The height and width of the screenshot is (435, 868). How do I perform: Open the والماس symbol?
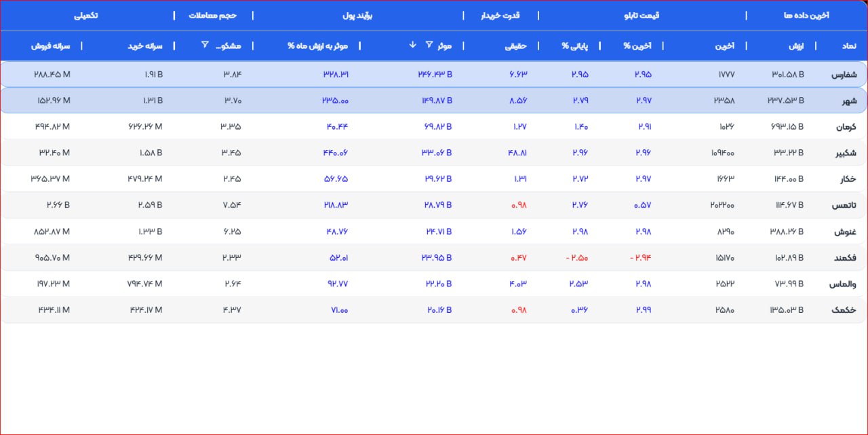coord(844,284)
